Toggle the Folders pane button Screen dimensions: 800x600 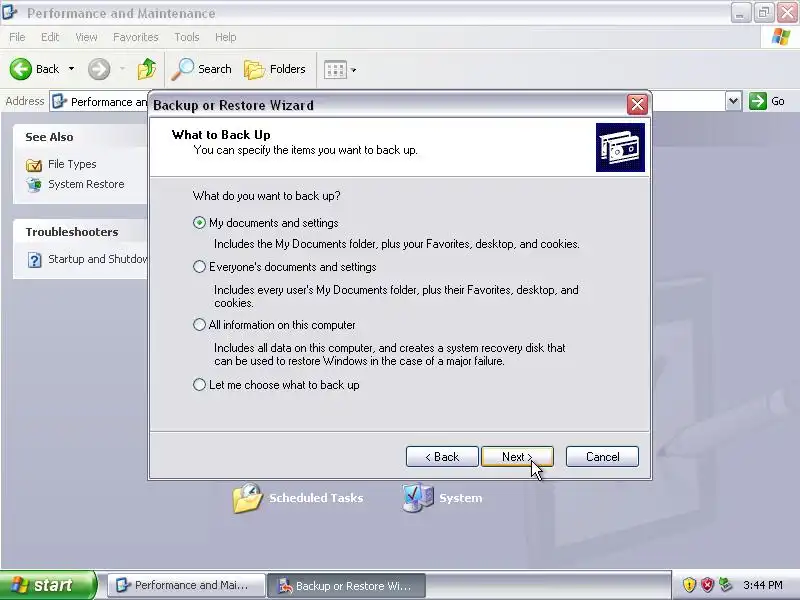click(275, 69)
